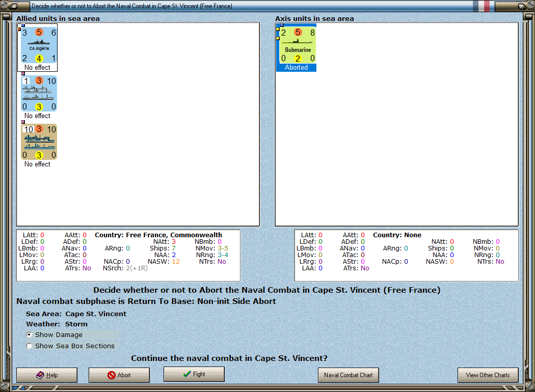The height and width of the screenshot is (392, 535).
Task: Close the naval combat dialog window
Action: tap(521, 6)
